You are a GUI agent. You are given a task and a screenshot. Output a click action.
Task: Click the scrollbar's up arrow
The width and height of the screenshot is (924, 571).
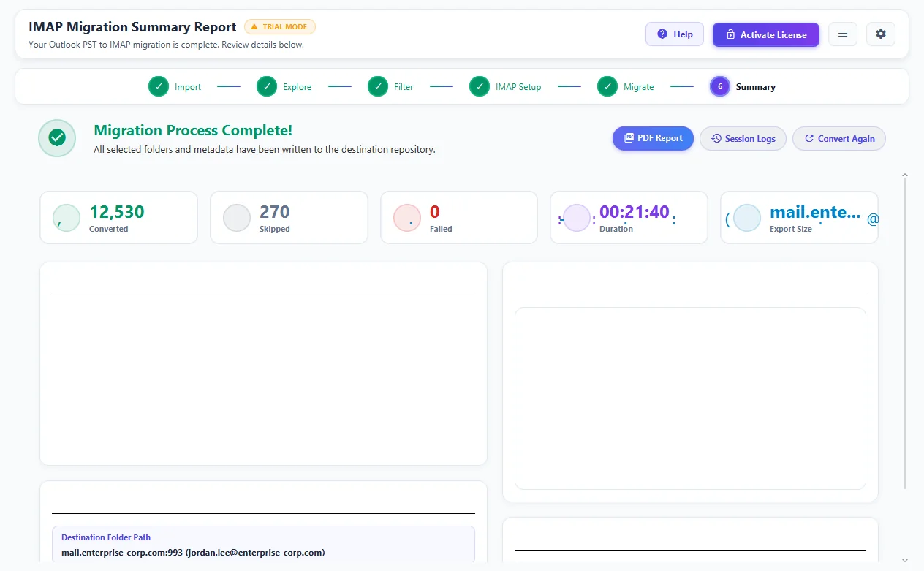905,175
